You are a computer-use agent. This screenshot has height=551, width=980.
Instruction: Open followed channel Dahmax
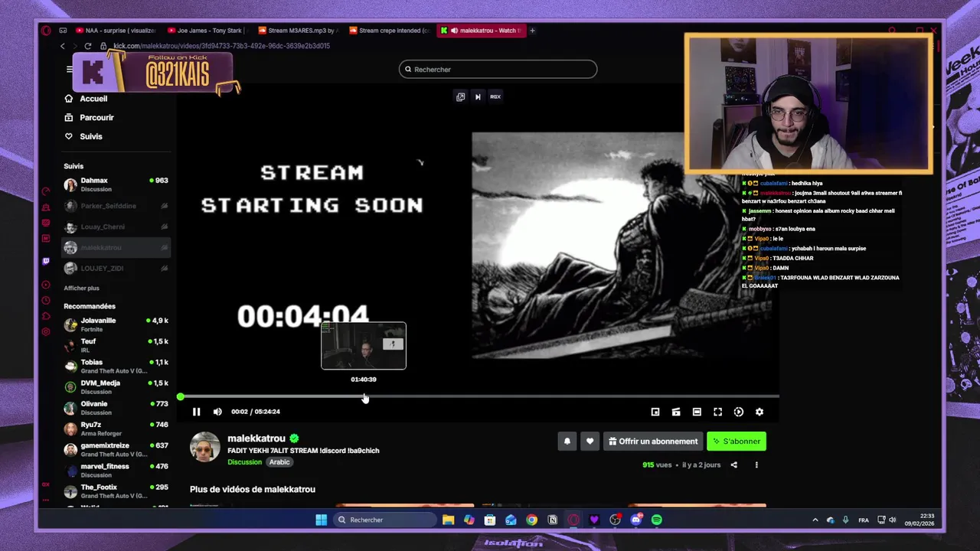click(x=116, y=184)
